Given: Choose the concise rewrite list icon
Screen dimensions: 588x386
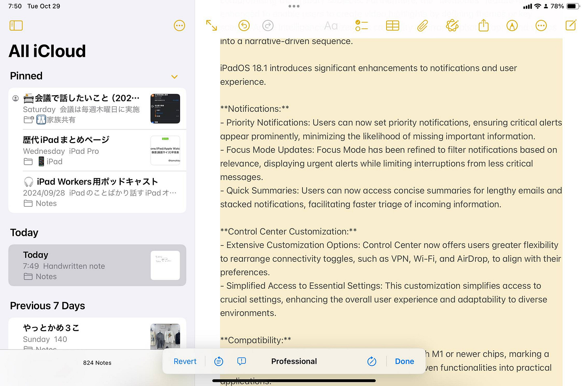Looking at the screenshot, I should tap(219, 361).
